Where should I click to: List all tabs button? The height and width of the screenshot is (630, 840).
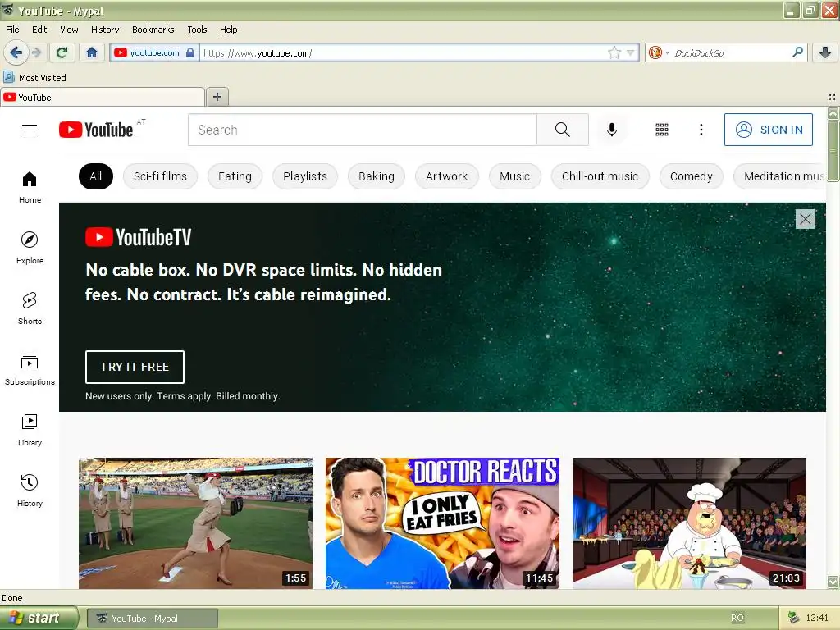click(x=832, y=97)
